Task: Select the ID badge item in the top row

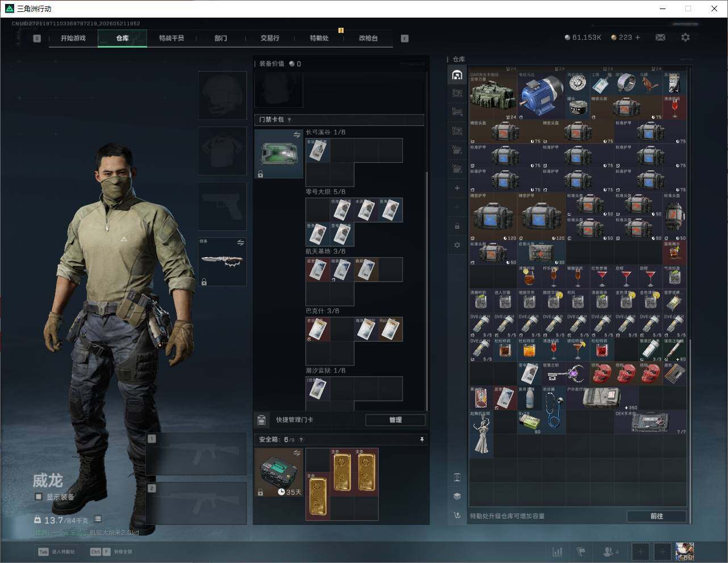Action: pyautogui.click(x=602, y=83)
